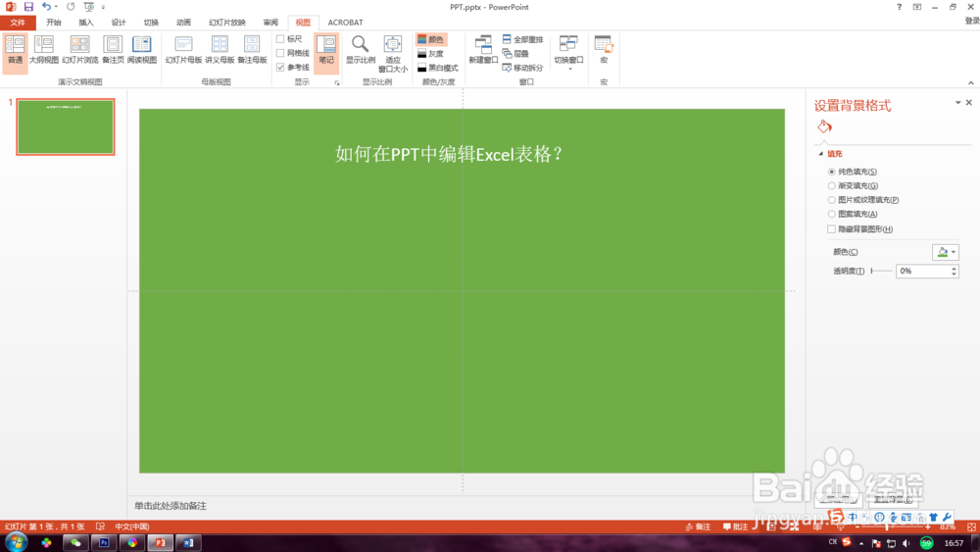Select Solid fill (纯色填充) radio
980x552 pixels.
pyautogui.click(x=831, y=172)
